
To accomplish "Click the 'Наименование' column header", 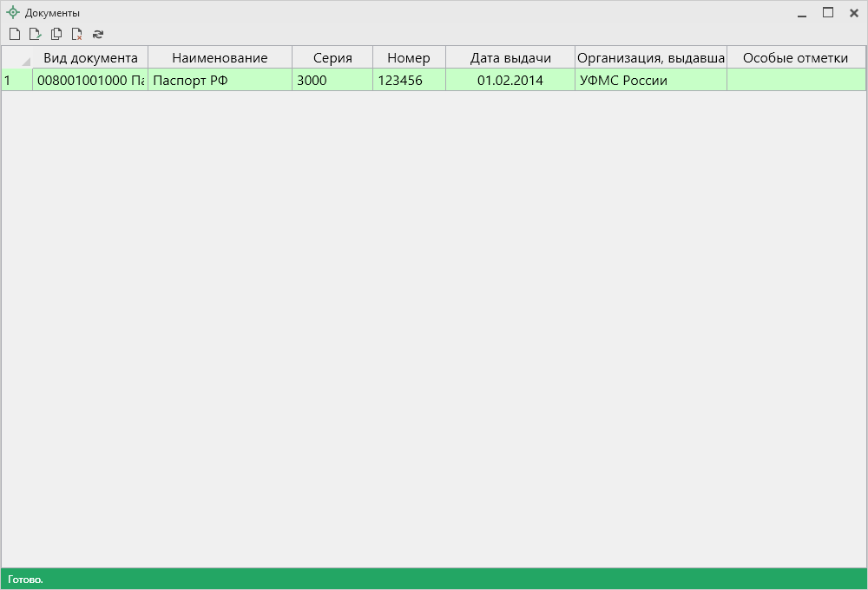I will 220,58.
